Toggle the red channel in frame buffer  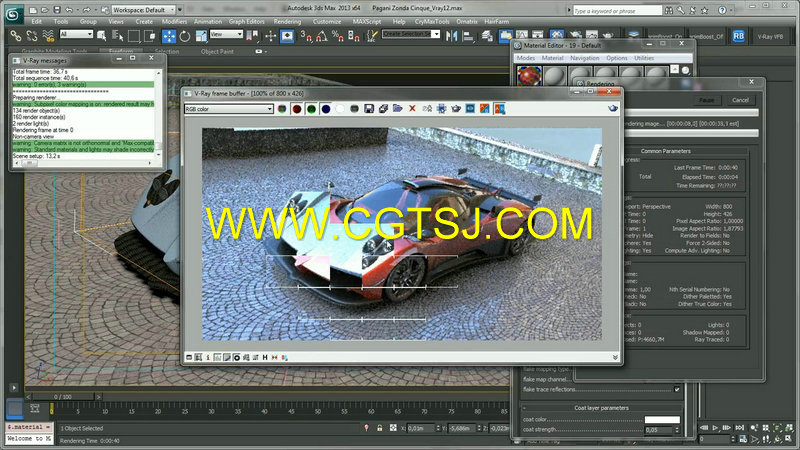[x=296, y=109]
